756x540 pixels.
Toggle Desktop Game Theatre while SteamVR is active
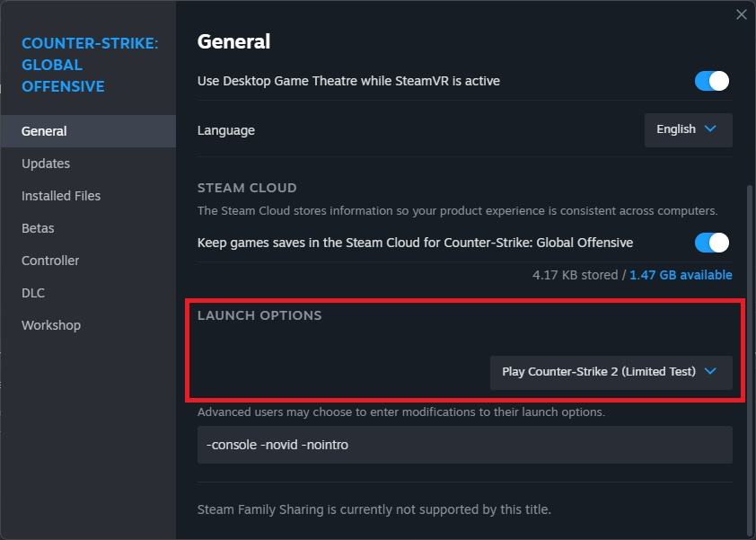pos(712,81)
